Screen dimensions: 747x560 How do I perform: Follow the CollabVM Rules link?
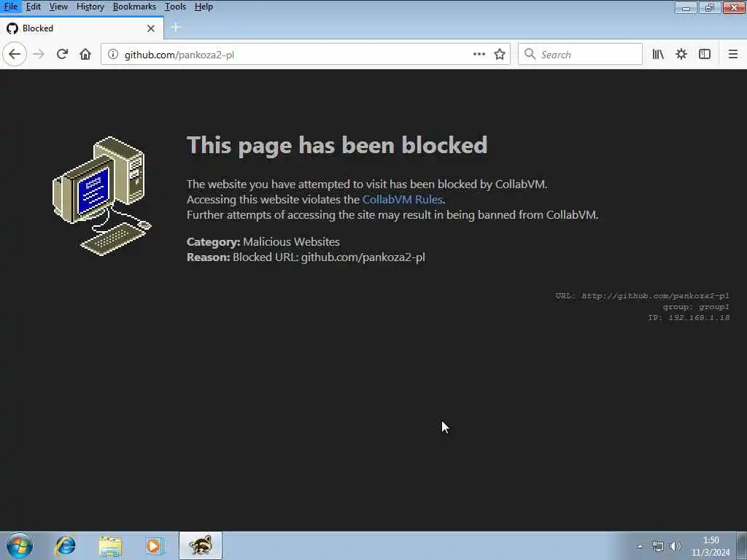pos(403,200)
